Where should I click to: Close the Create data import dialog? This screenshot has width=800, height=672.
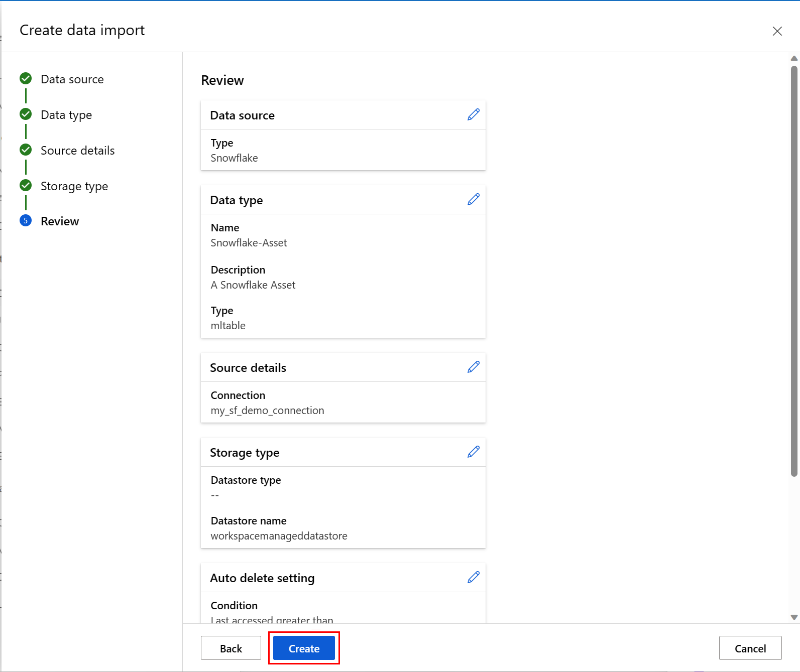click(777, 31)
